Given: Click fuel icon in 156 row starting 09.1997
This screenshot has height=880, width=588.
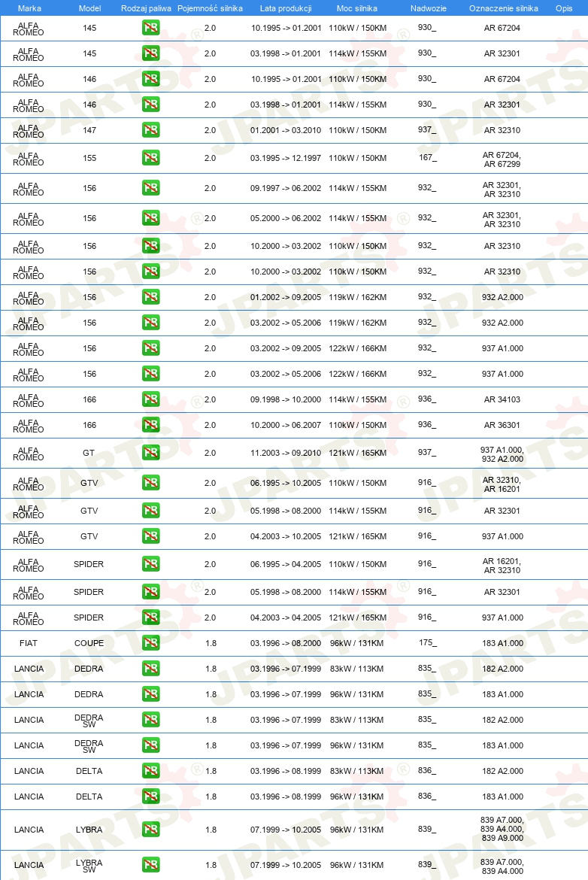Looking at the screenshot, I should (x=151, y=188).
